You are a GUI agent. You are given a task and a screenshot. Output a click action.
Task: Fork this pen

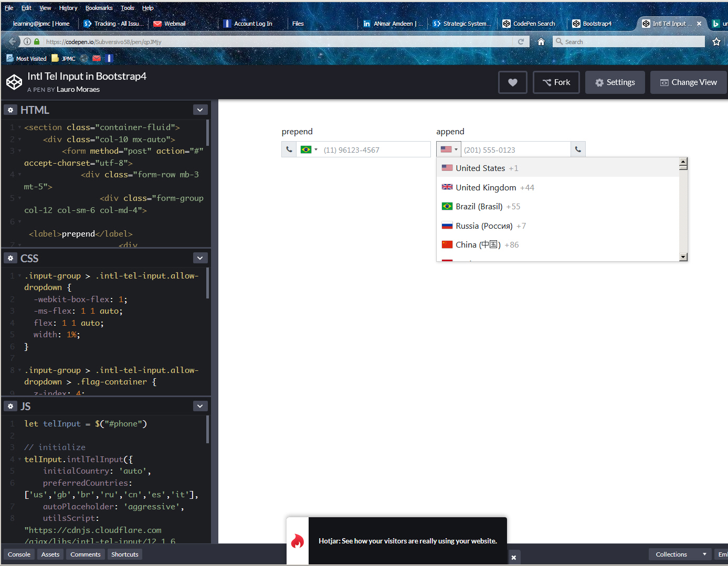click(x=556, y=82)
